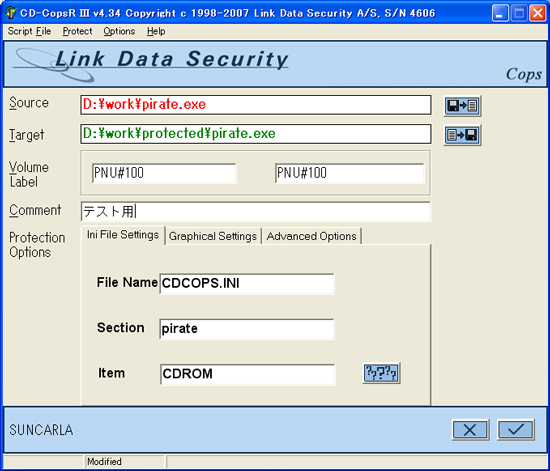
Task: Open the Script File menu
Action: (x=29, y=31)
